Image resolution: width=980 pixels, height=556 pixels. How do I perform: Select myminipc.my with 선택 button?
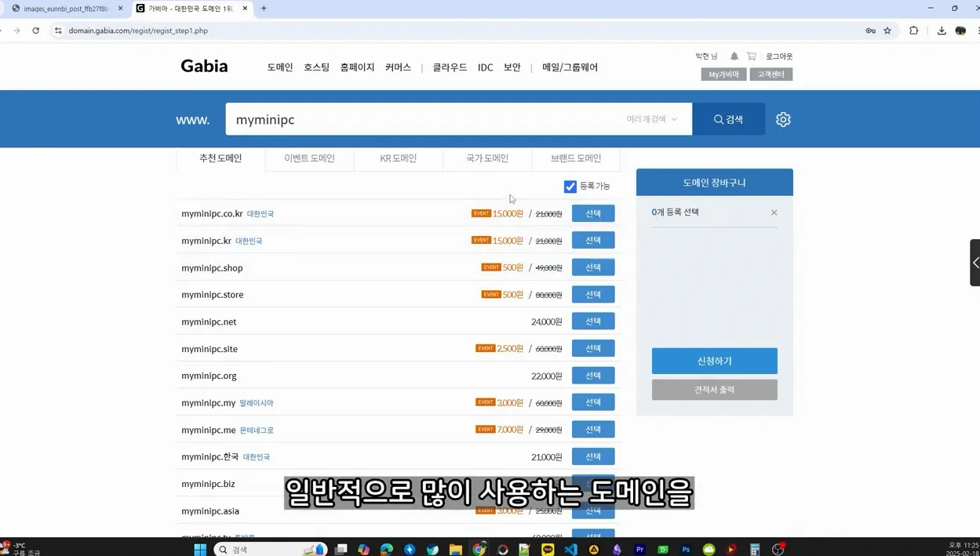pyautogui.click(x=593, y=402)
